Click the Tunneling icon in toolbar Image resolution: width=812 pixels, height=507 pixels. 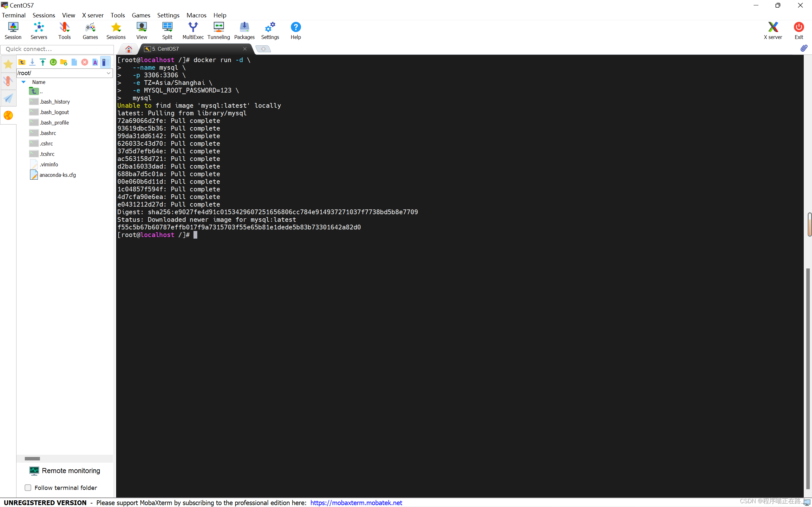tap(219, 30)
